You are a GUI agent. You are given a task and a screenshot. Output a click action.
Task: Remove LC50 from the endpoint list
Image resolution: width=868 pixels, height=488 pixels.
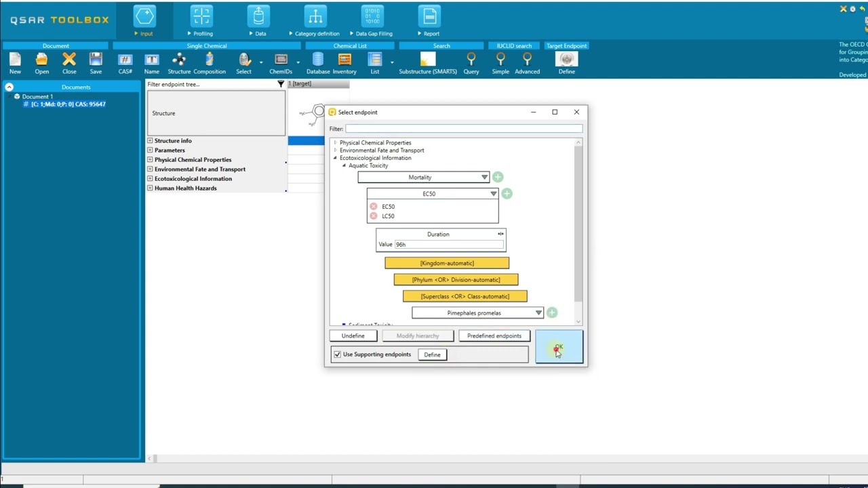[374, 216]
